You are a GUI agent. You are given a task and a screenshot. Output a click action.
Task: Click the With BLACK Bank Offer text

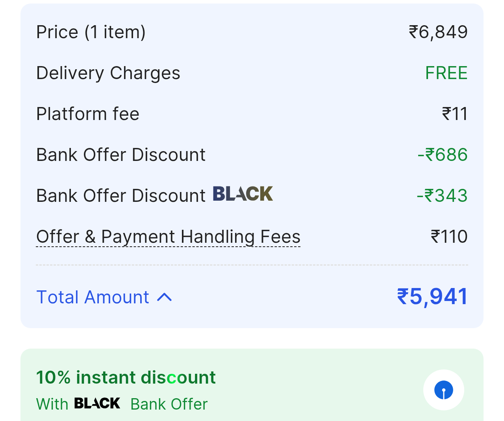(x=122, y=403)
